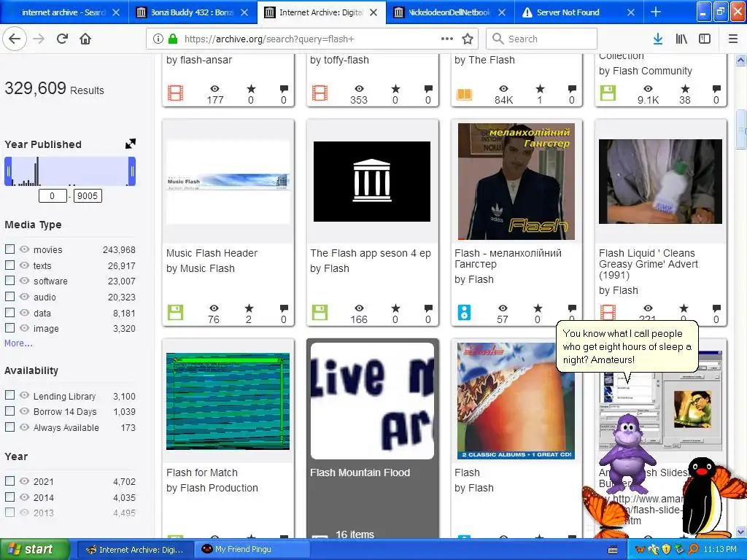Image resolution: width=747 pixels, height=560 pixels.
Task: Click the taskbar clock showing 11:13 PM
Action: pos(720,550)
